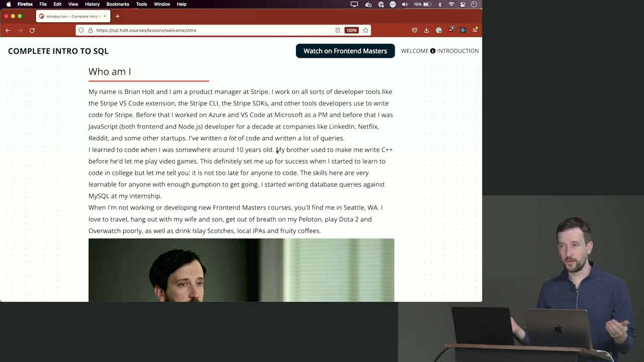Open the React DevTools extension

point(463,30)
